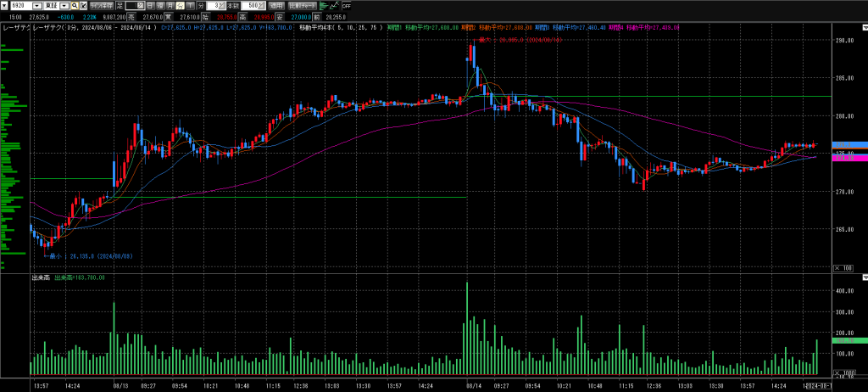The width and height of the screenshot is (868, 392).
Task: Click the magnifier stock search icon
Action: point(75,5)
